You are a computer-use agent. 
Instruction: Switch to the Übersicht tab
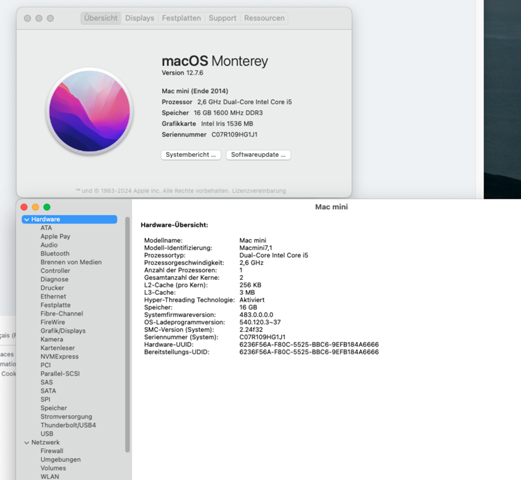[101, 18]
